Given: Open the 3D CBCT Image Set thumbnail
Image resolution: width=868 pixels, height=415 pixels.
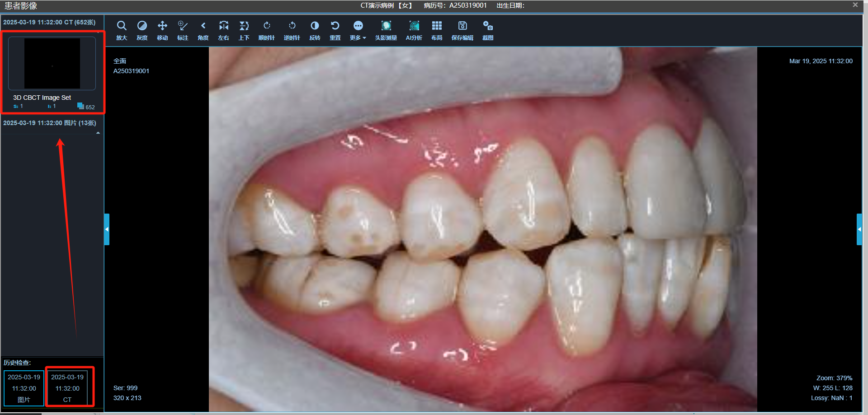Looking at the screenshot, I should [51, 63].
